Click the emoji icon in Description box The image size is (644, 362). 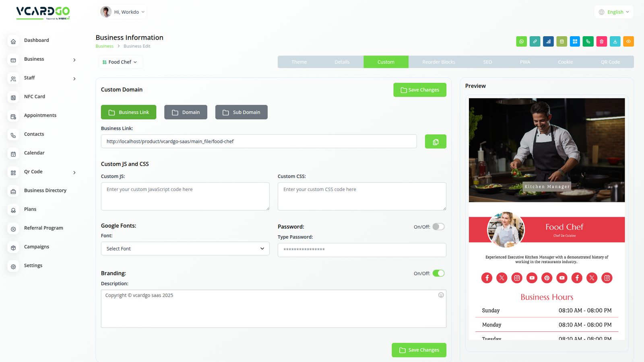[441, 295]
